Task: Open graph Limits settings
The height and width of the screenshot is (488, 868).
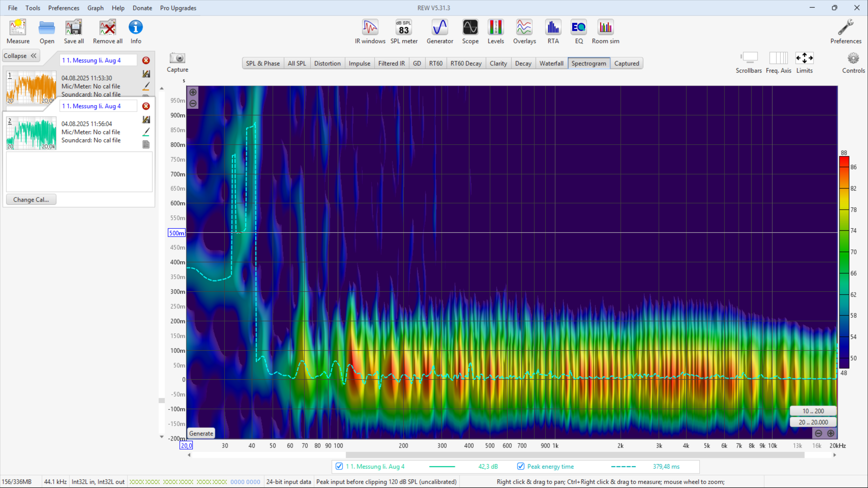Action: (804, 63)
